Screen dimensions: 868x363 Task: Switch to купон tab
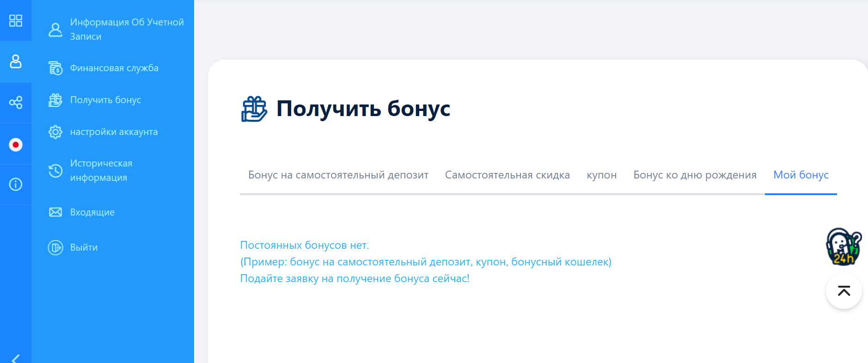[602, 175]
